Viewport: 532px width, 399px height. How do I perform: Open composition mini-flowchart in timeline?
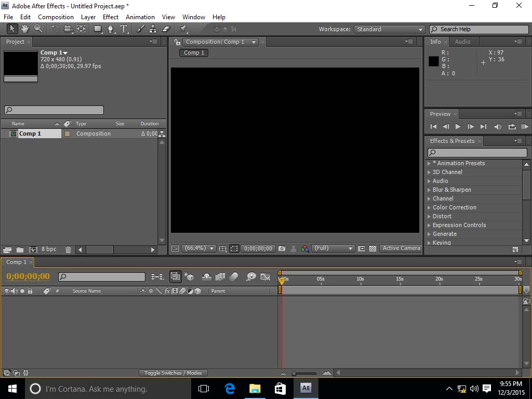pyautogui.click(x=157, y=277)
